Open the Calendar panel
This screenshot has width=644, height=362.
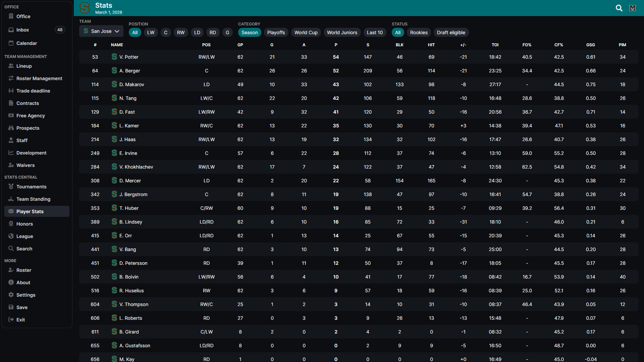click(26, 43)
